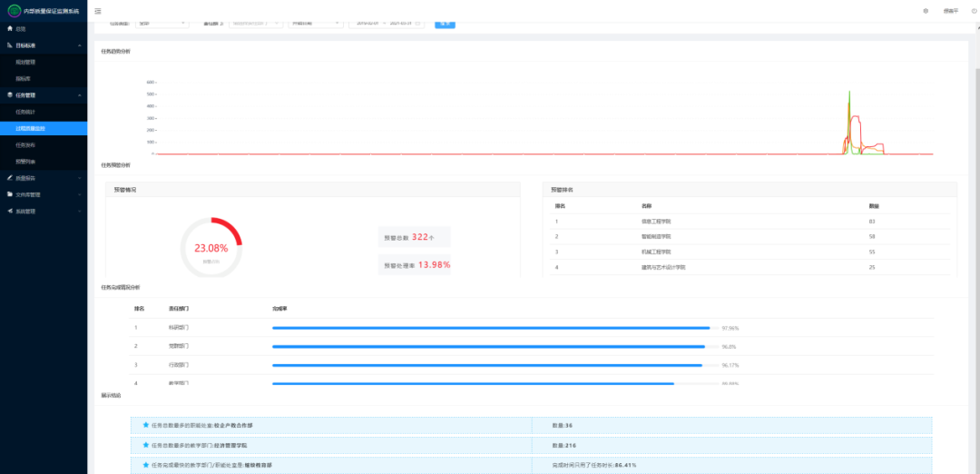980x474 pixels.
Task: Click the 科研部门 completion progress bar
Action: click(491, 328)
